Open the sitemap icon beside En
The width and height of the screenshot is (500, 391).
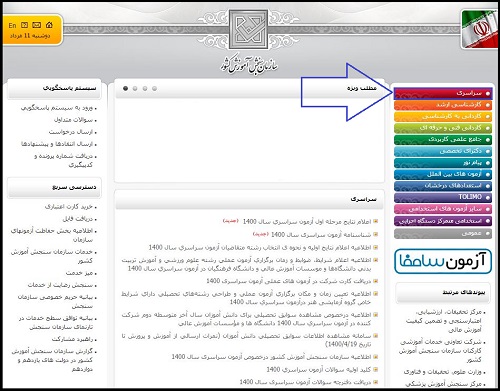(x=24, y=25)
